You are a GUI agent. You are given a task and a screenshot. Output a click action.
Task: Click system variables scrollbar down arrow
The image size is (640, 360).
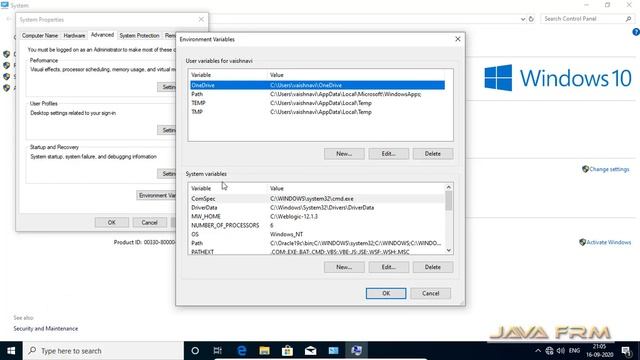point(449,250)
